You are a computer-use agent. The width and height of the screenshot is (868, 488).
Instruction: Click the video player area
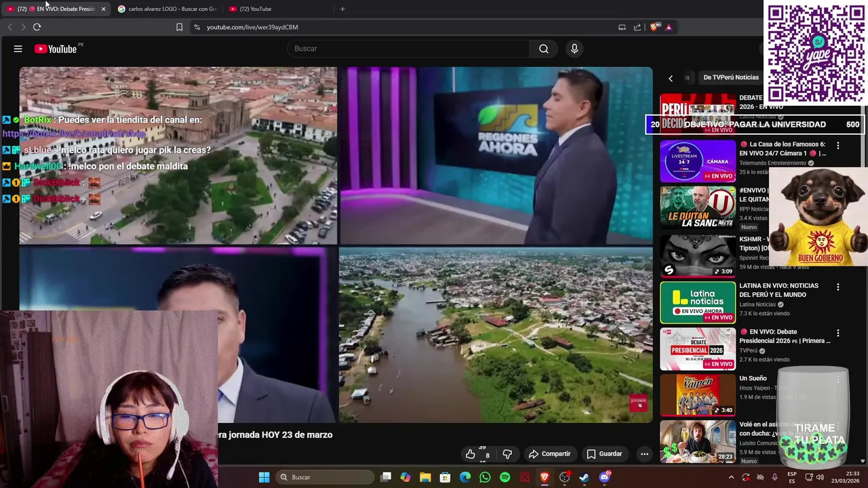tap(336, 245)
